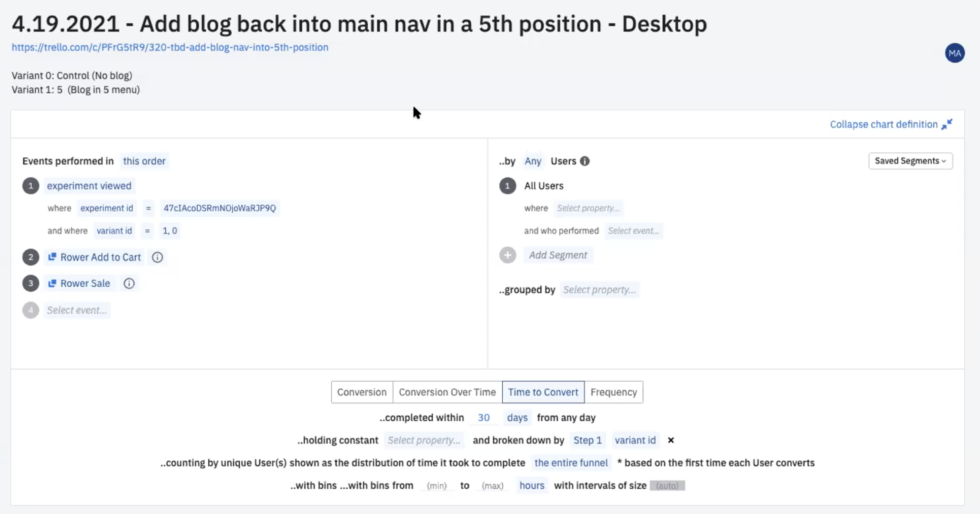Open the 'days' time unit dropdown

(517, 418)
